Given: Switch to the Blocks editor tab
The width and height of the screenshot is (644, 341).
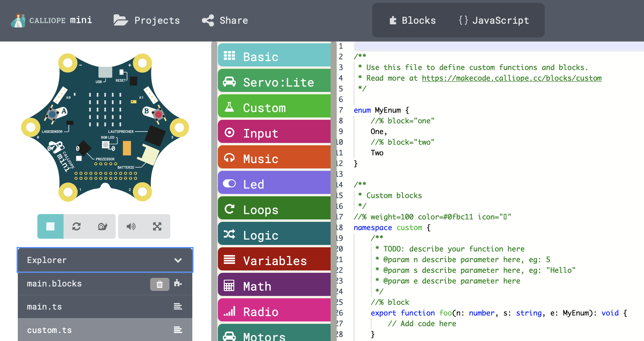Looking at the screenshot, I should click(x=413, y=20).
